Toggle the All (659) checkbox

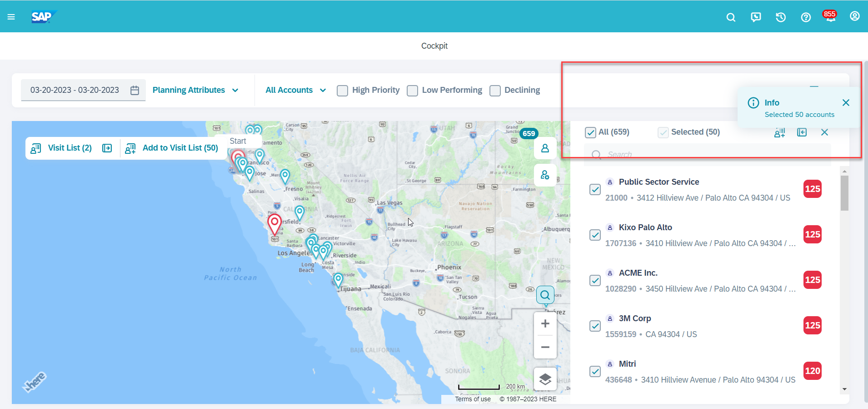(x=590, y=132)
